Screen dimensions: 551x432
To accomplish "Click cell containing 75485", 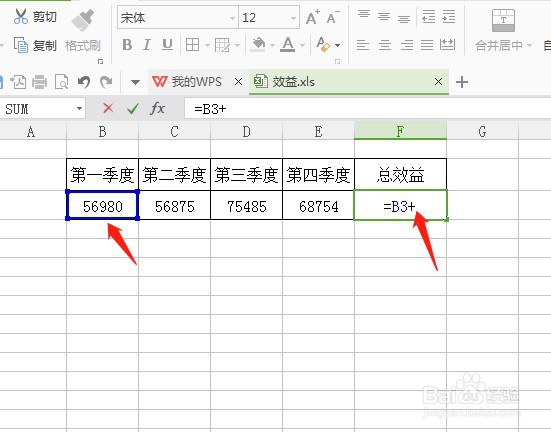I will [247, 206].
